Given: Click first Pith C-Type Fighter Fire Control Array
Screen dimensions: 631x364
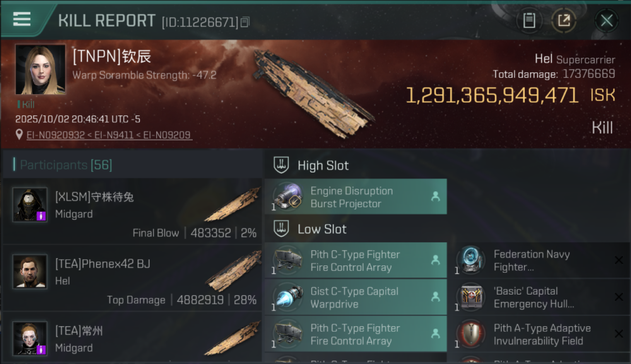Looking at the screenshot, I should (355, 261).
